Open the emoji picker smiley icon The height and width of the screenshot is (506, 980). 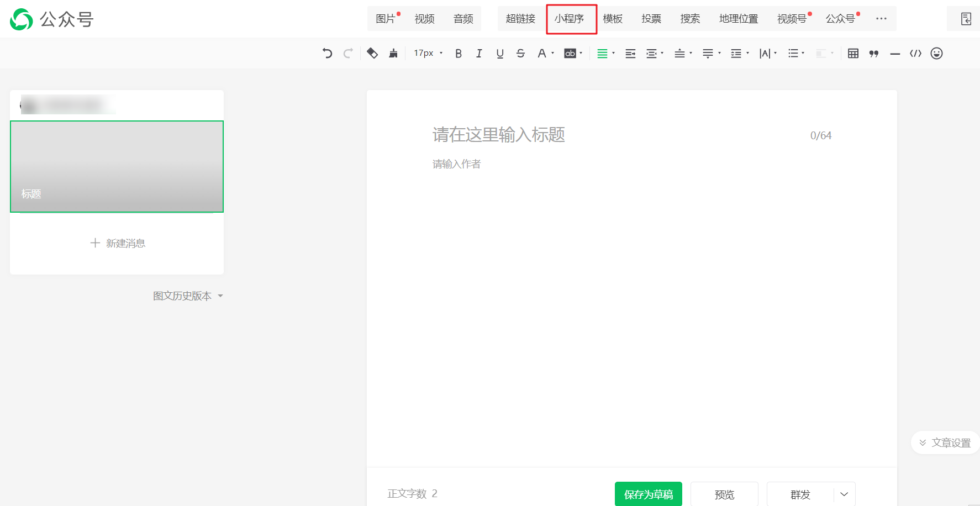[936, 54]
